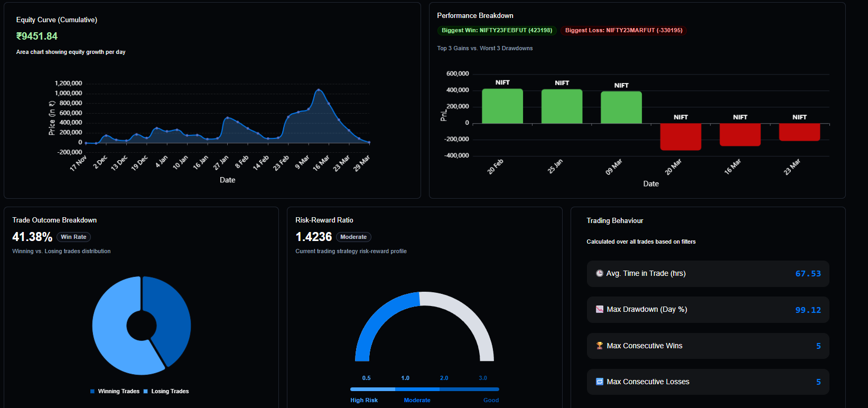Select the red 20 Mar drawdown bar
Viewport: 868px width, 408px height.
click(680, 136)
